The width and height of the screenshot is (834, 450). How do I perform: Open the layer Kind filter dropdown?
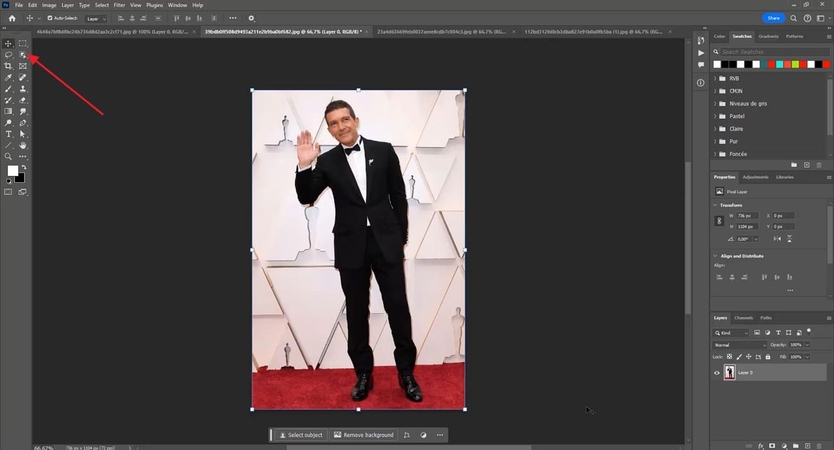pos(731,332)
